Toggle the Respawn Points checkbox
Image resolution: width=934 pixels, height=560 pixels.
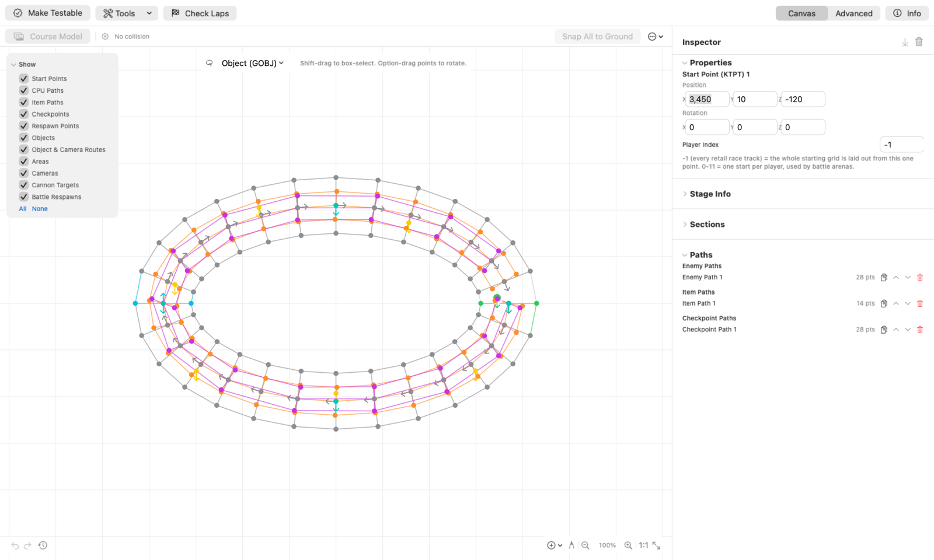pyautogui.click(x=24, y=125)
